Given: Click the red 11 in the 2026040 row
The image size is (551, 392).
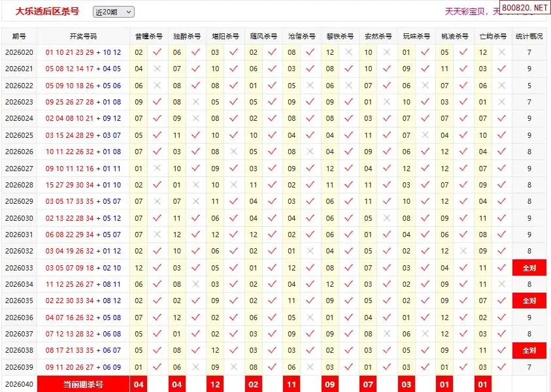Looking at the screenshot, I should (x=292, y=384).
